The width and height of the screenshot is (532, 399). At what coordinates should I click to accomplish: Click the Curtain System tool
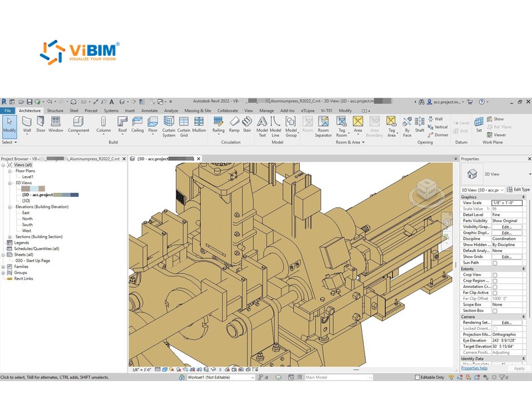169,126
